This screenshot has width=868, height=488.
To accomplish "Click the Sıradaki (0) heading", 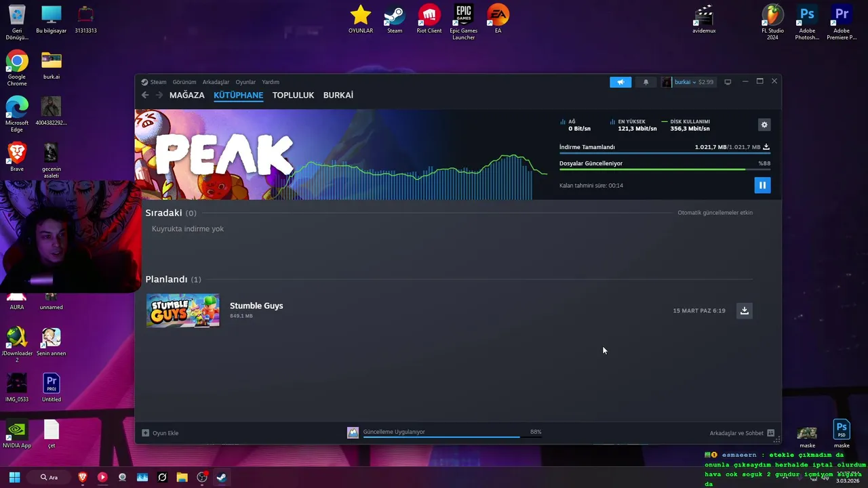I will click(171, 213).
